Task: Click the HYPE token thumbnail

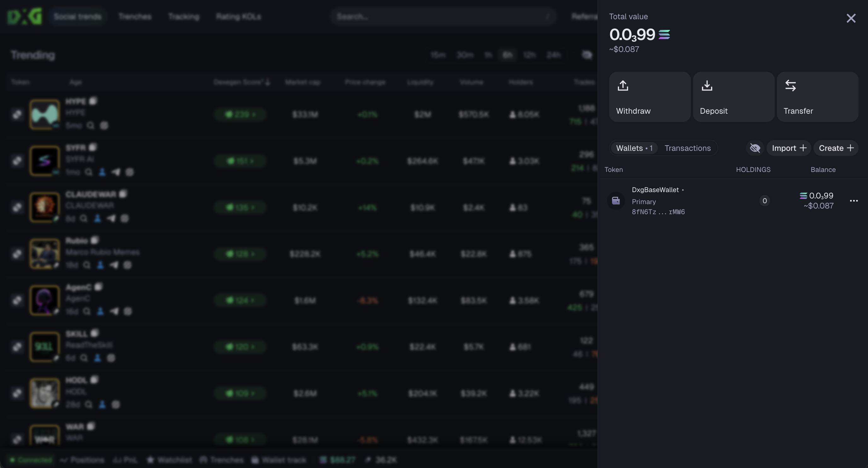Action: point(44,114)
